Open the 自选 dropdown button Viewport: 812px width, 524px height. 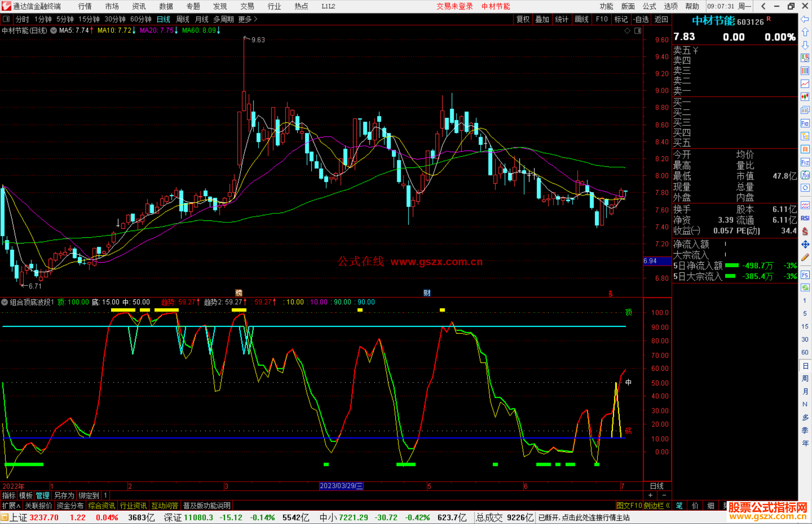641,19
